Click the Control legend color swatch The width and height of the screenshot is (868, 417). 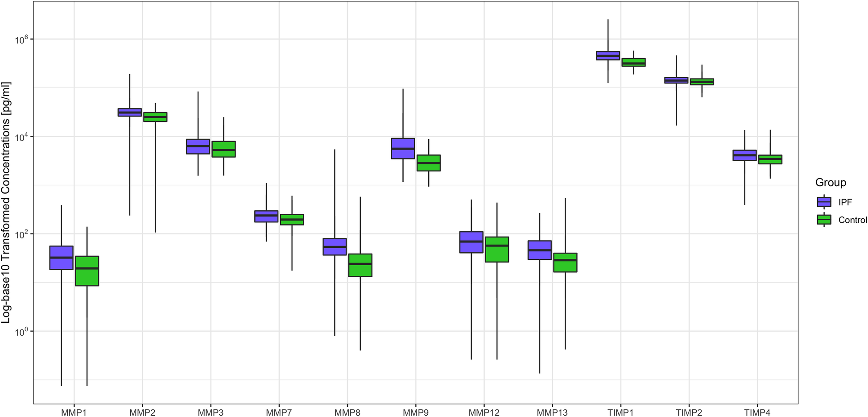[x=824, y=220]
